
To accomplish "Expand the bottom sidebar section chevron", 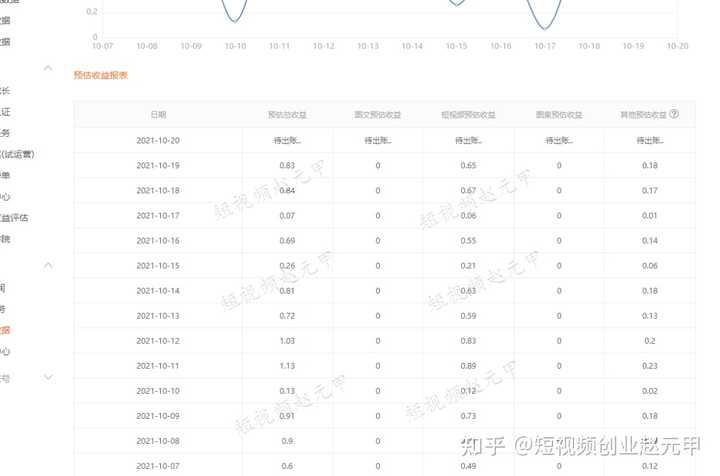I will (x=48, y=377).
